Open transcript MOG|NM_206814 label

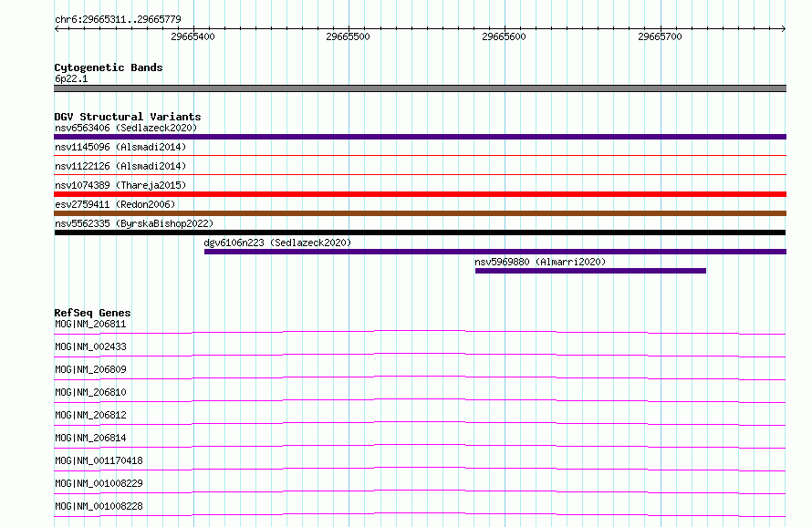[90, 438]
